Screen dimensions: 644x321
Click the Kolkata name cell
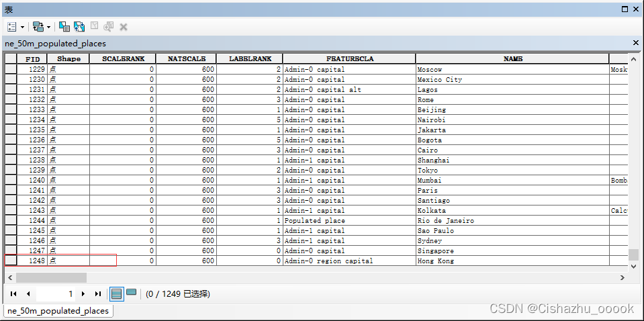point(512,210)
